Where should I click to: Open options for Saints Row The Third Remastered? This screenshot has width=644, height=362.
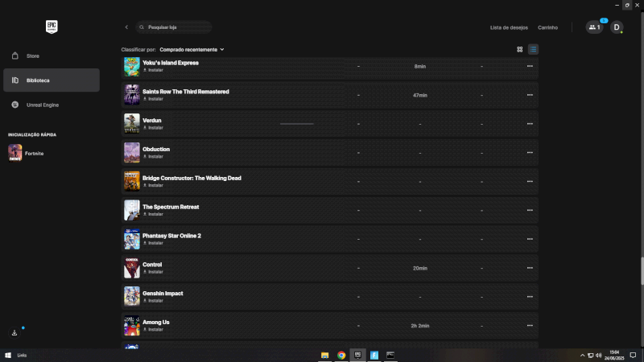pyautogui.click(x=530, y=95)
